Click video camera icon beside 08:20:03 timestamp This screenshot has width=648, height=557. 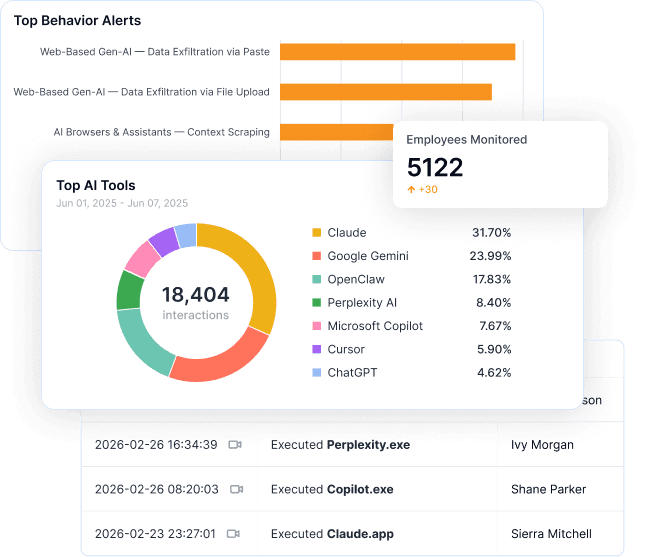pyautogui.click(x=236, y=489)
